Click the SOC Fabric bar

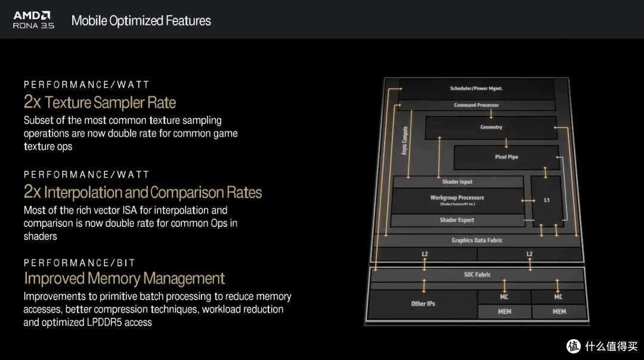(477, 275)
